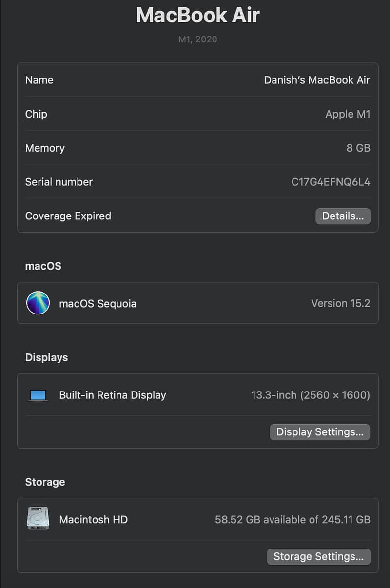Click the storage available text
Screen dimensions: 390x588
[292, 520]
